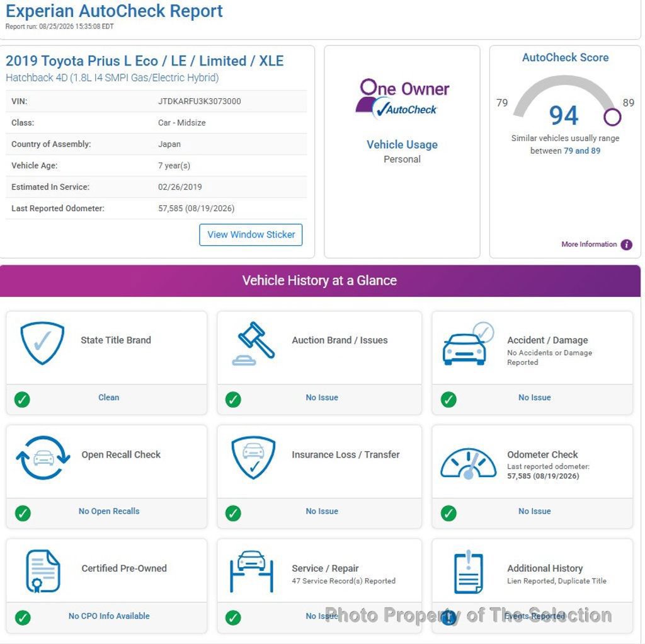645x644 pixels.
Task: Open No Issue link under Accident / Damage
Action: 534,398
